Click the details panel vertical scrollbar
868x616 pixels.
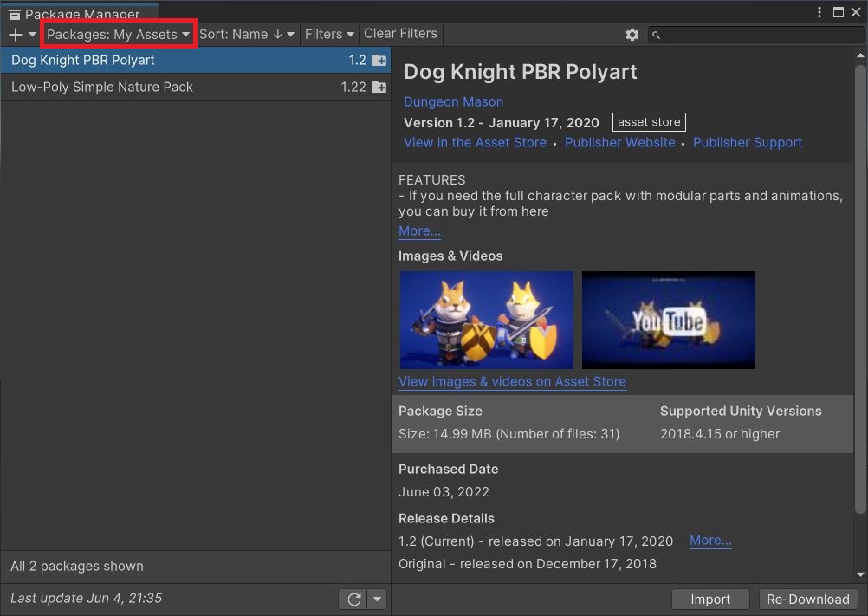pyautogui.click(x=860, y=289)
